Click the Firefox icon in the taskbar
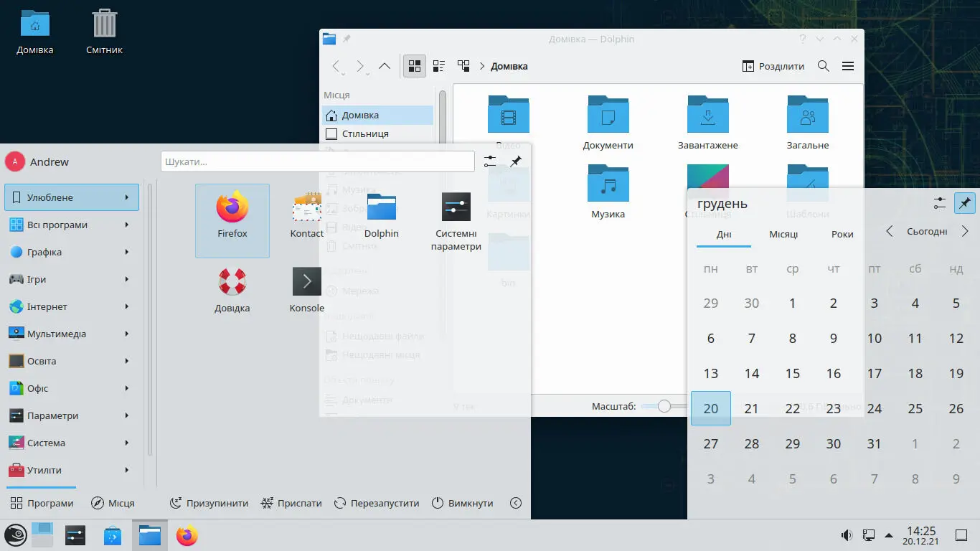 (x=187, y=535)
